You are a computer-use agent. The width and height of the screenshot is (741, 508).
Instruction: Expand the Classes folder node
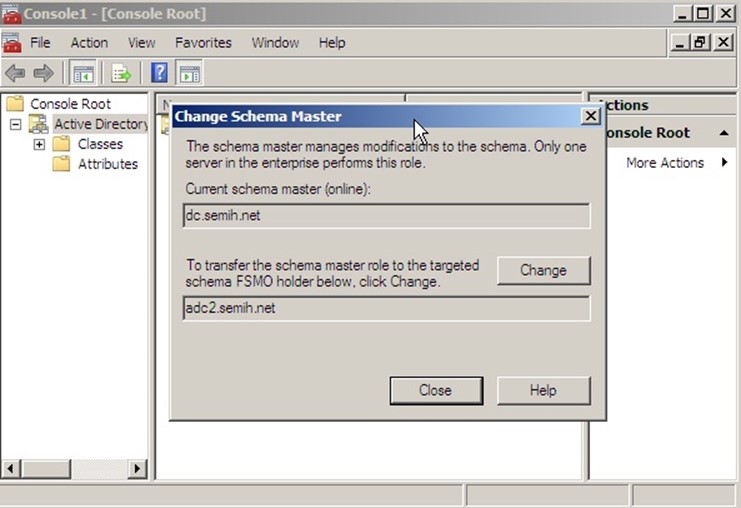point(39,144)
